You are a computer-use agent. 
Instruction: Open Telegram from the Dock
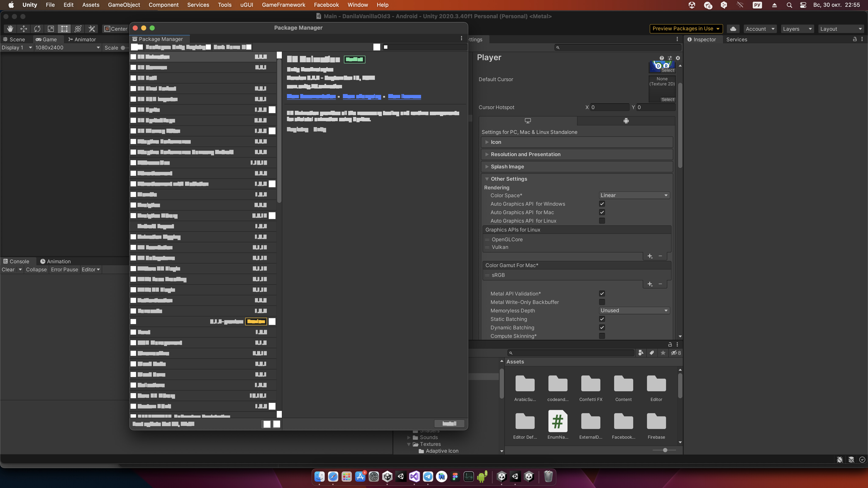[x=428, y=477]
